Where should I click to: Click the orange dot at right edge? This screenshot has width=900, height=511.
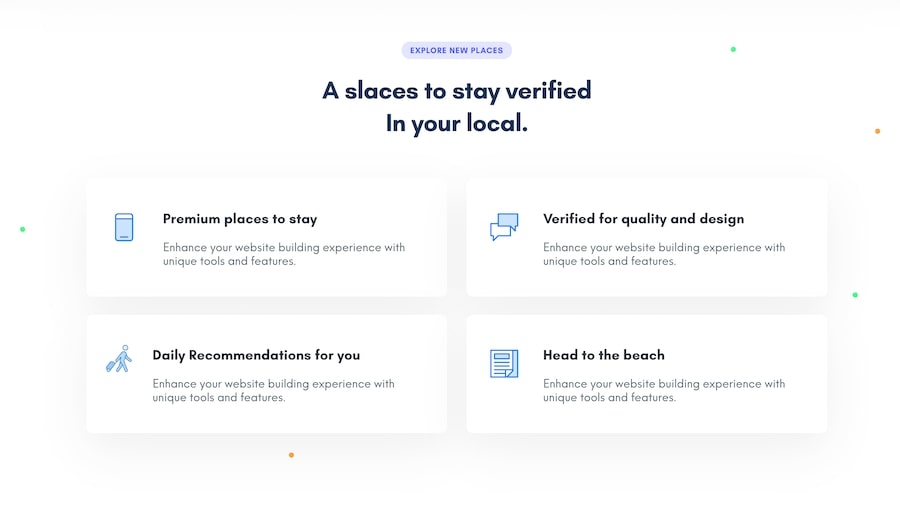877,131
